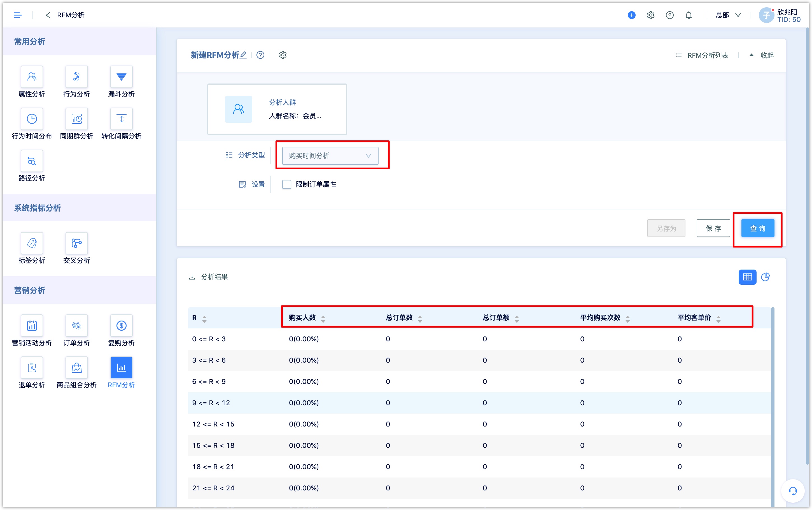Edit the 新建RFM分析 title with pencil icon
The height and width of the screenshot is (510, 812).
[243, 55]
